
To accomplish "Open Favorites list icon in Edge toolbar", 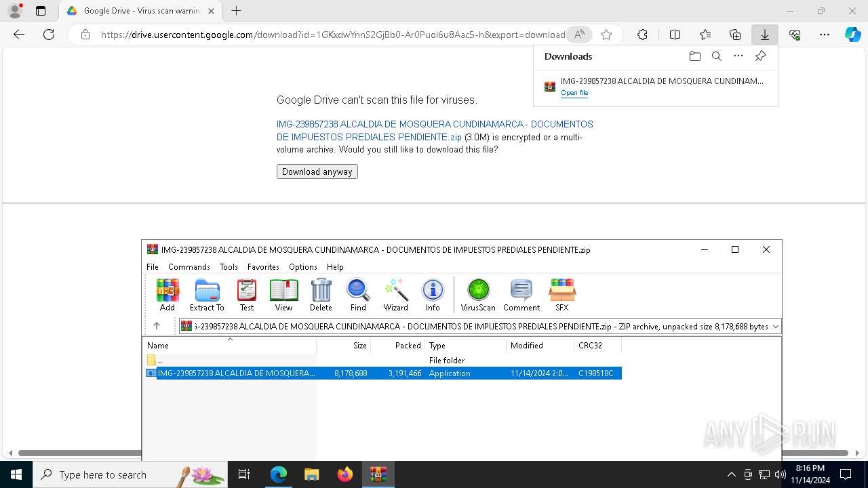I will (705, 35).
